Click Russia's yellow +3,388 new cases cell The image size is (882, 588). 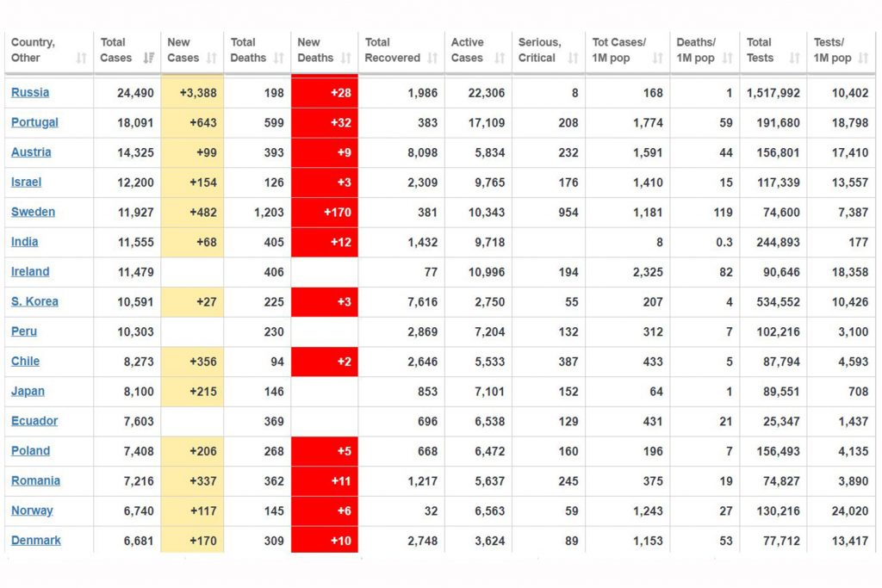click(x=192, y=93)
